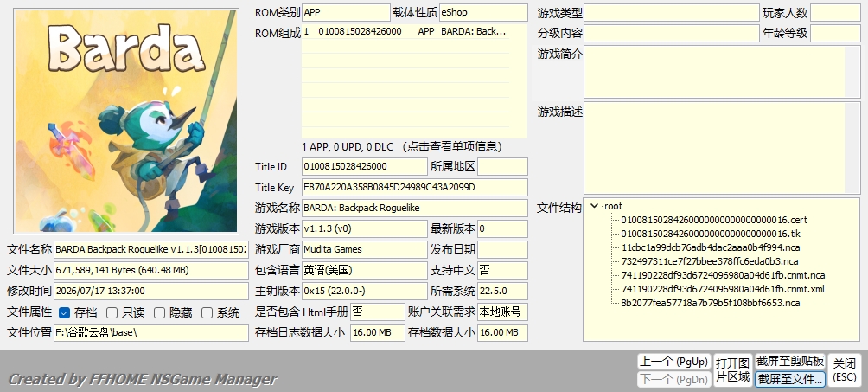This screenshot has width=868, height=392.
Task: Collapse the root node in file structure
Action: (595, 206)
